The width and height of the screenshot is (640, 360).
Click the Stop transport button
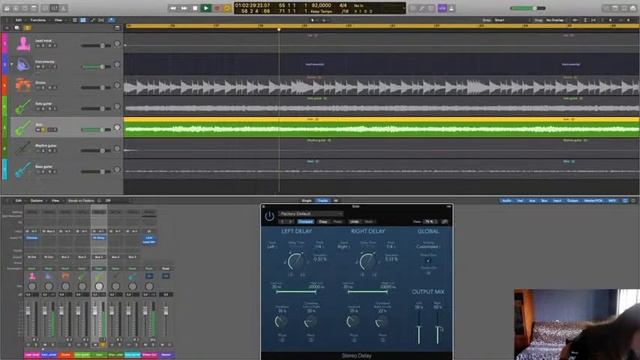coord(195,8)
